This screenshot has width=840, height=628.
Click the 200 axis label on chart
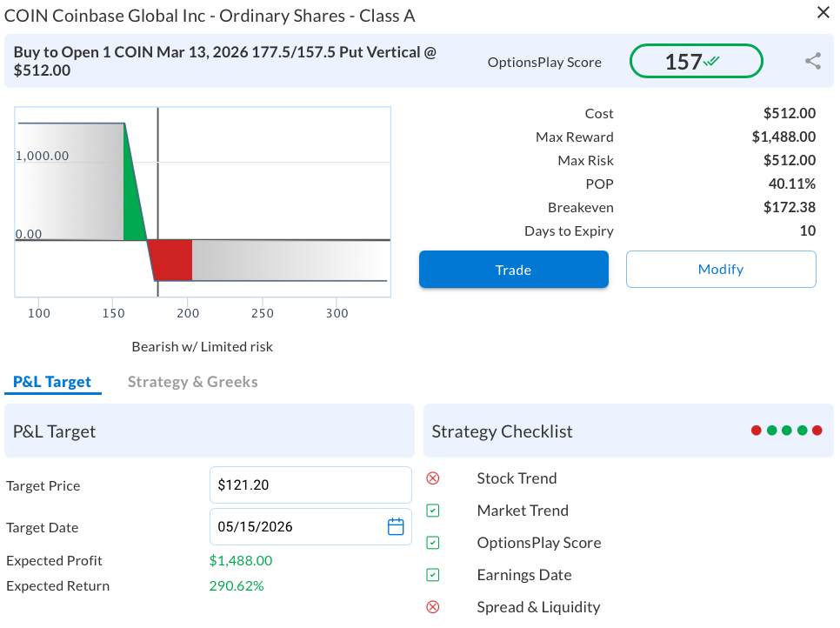pos(188,313)
